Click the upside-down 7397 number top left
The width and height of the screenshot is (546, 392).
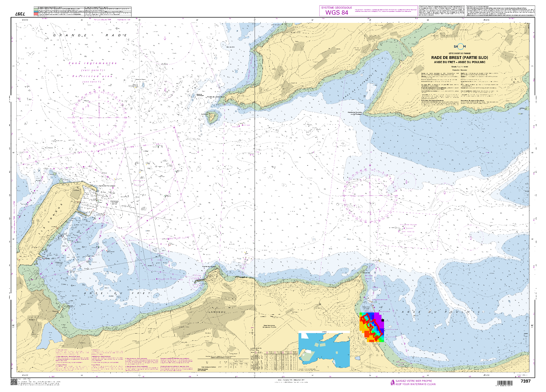click(x=20, y=14)
